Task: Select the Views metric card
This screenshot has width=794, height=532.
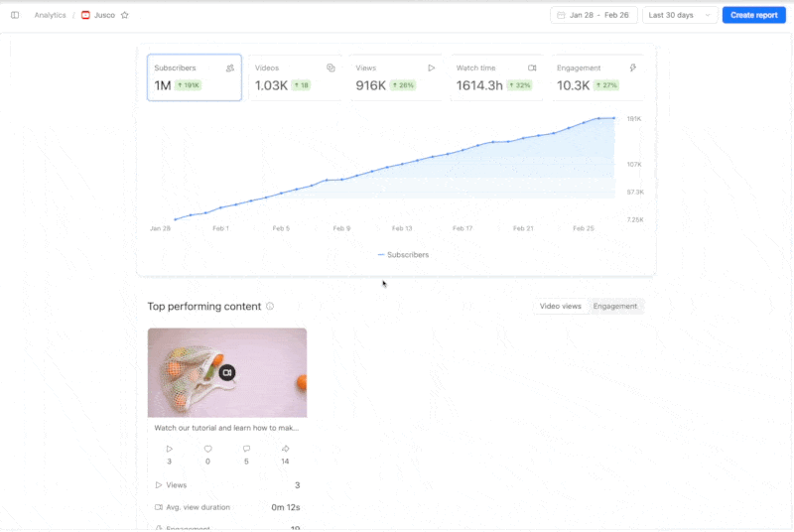Action: click(396, 77)
